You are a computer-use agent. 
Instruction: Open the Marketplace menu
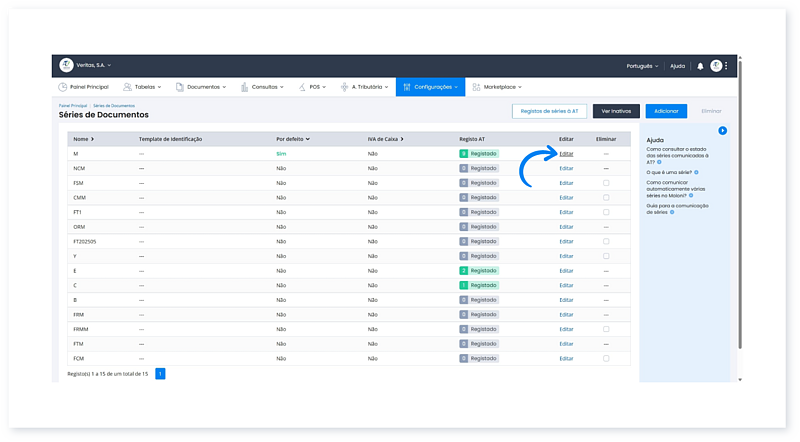pyautogui.click(x=503, y=87)
